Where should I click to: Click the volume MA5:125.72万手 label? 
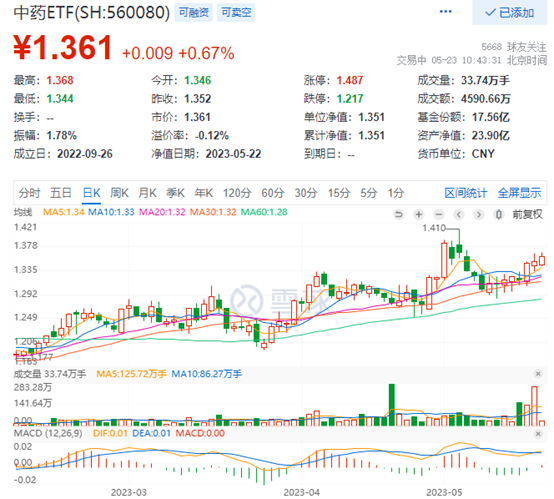point(131,374)
